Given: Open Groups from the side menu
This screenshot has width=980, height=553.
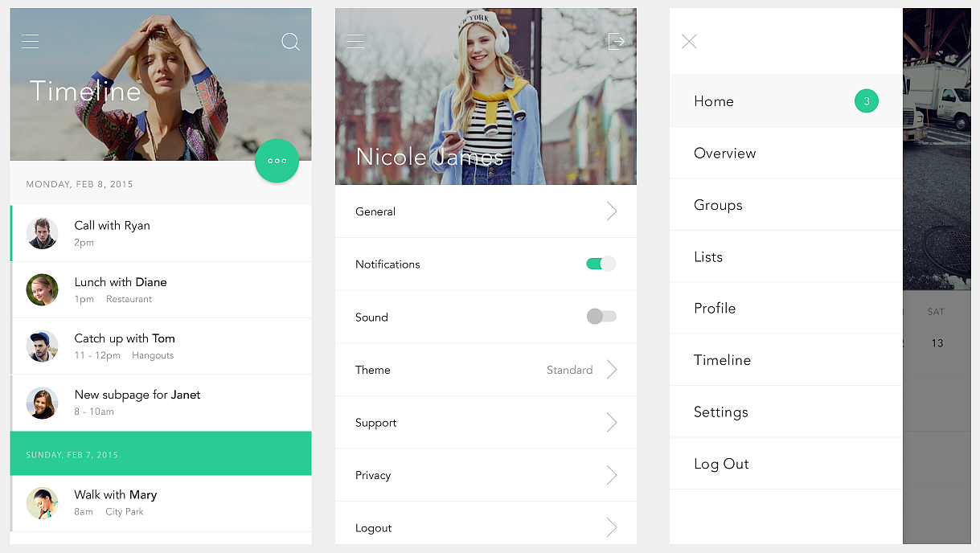Looking at the screenshot, I should (x=785, y=205).
